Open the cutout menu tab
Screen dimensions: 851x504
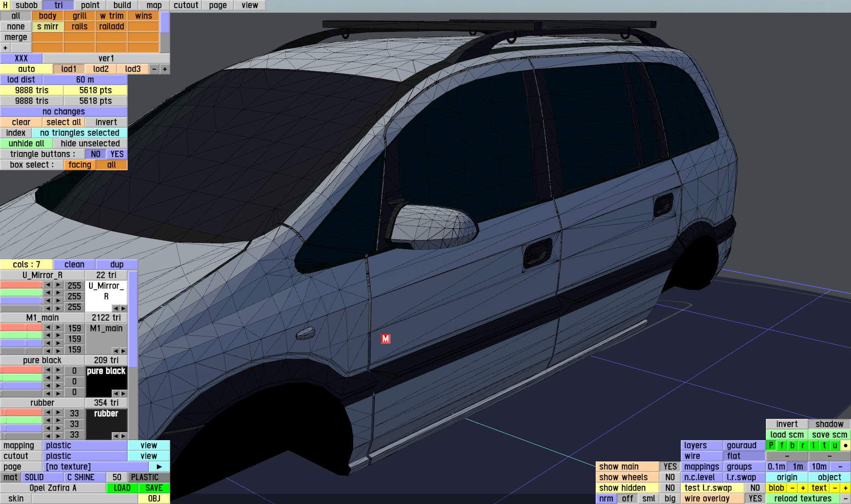tap(186, 5)
